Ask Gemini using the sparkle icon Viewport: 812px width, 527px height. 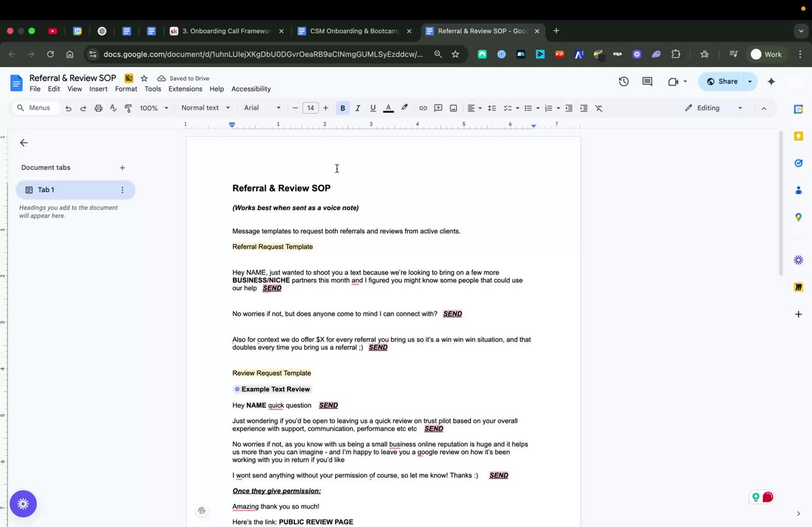pos(771,82)
